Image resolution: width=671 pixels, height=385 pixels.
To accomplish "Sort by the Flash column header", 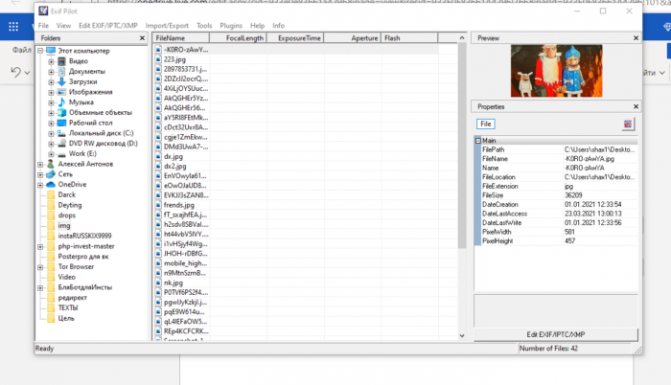I will [410, 38].
